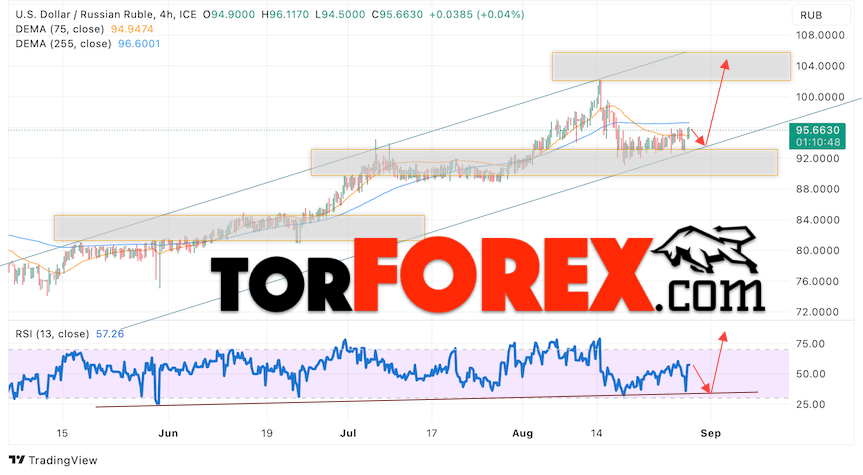Click the 88.0000 price axis label

tap(820, 189)
